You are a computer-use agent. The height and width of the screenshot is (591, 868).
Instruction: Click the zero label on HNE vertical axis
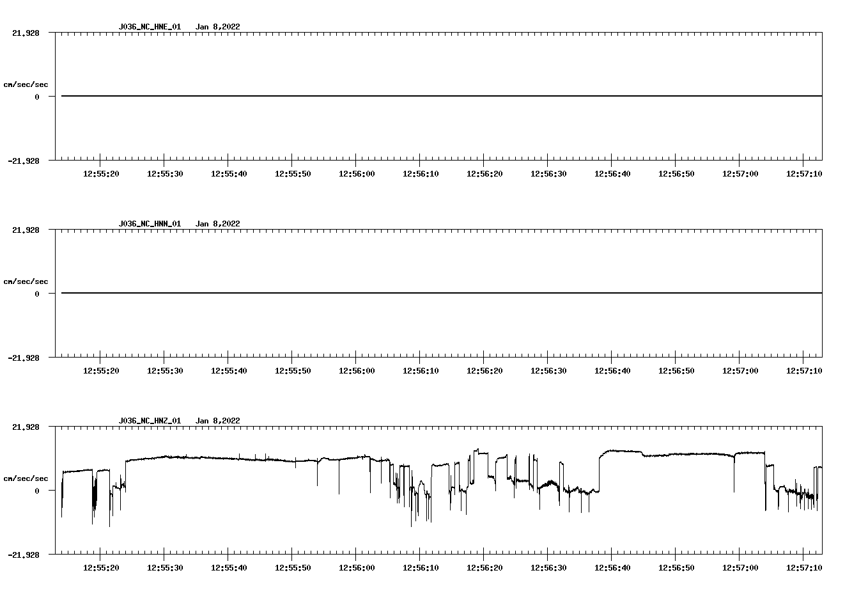coord(37,97)
